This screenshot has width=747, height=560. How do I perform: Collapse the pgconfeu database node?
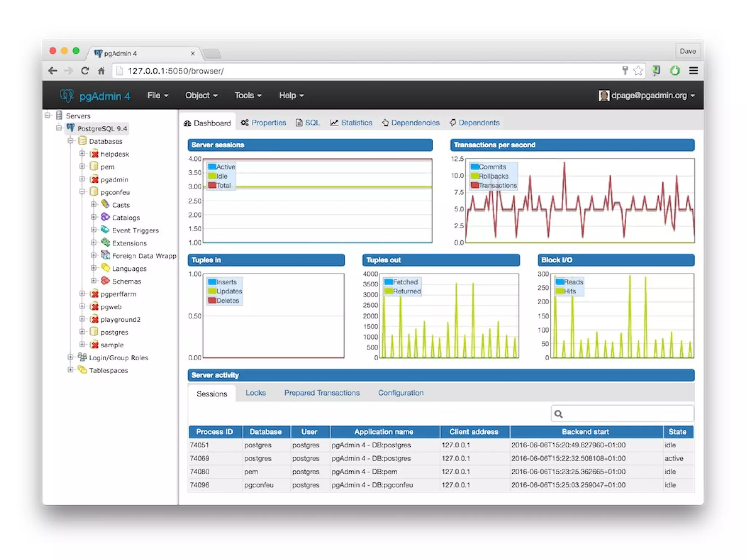click(82, 192)
